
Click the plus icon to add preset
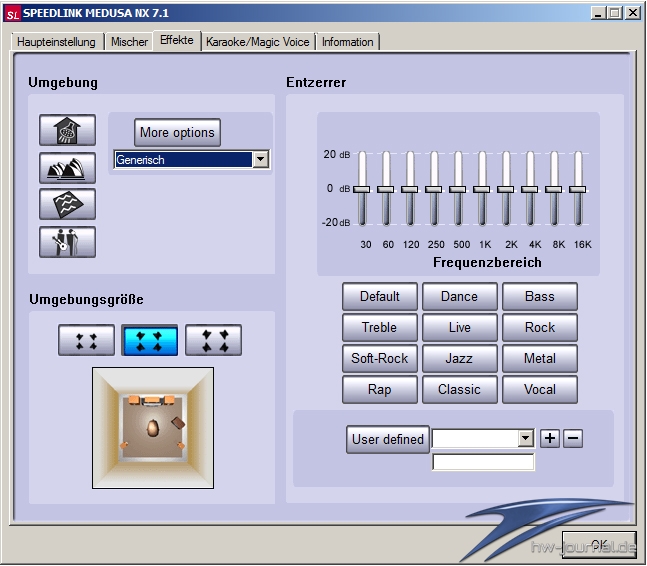550,438
